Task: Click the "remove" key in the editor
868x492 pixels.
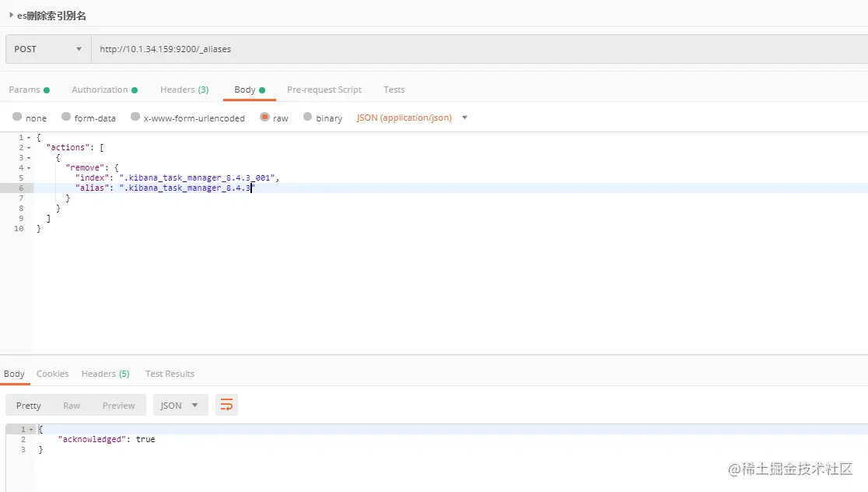Action: [x=85, y=168]
